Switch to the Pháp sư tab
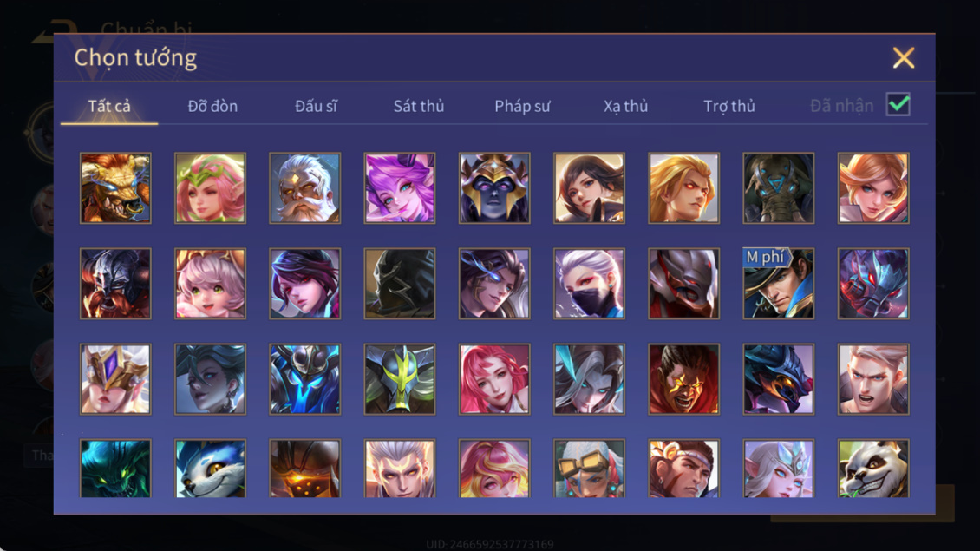The width and height of the screenshot is (980, 551). point(522,107)
